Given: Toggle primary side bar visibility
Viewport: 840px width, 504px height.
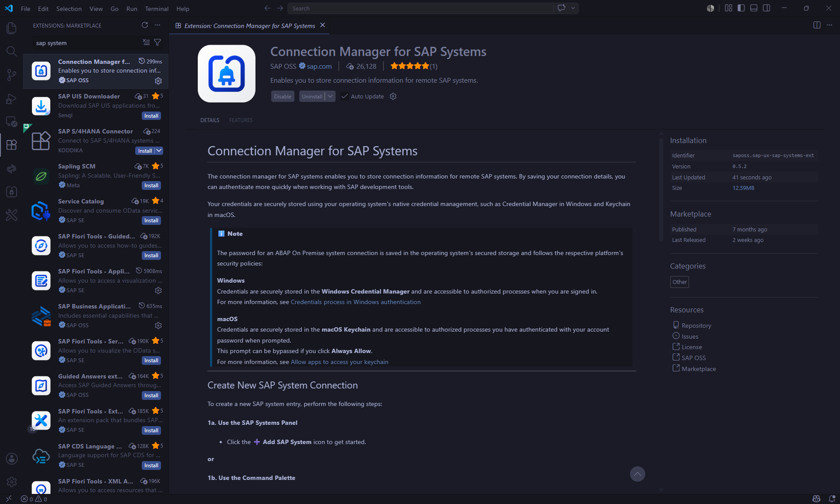Looking at the screenshot, I should [741, 8].
